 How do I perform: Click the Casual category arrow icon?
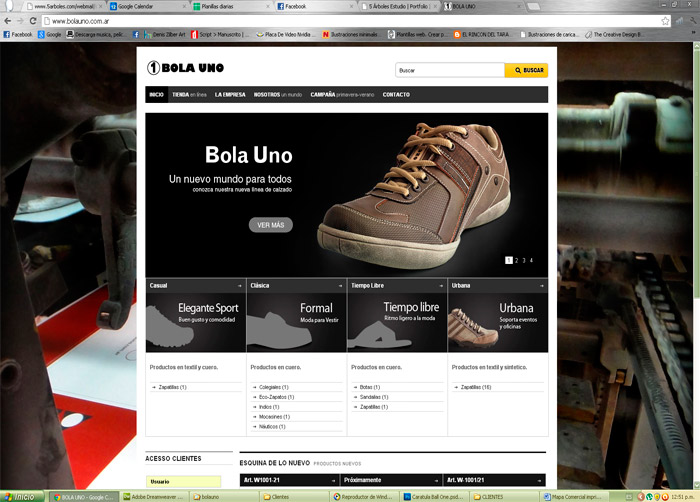[x=239, y=286]
